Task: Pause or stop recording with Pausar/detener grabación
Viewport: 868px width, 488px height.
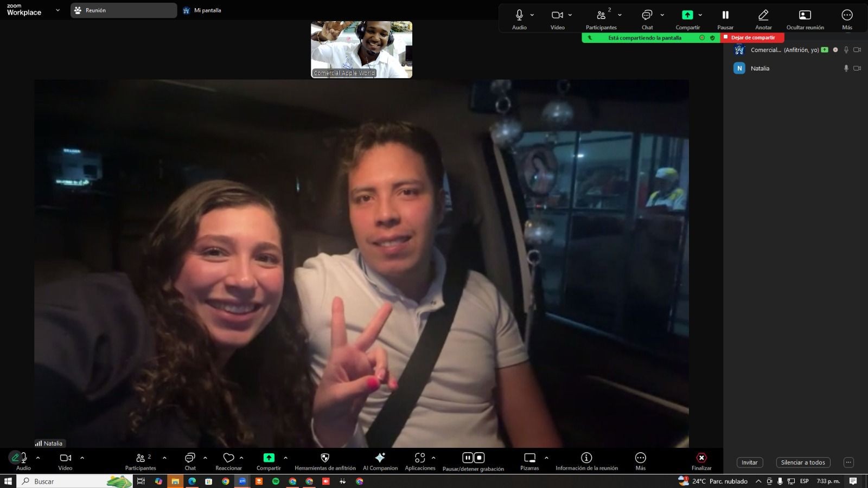Action: [473, 458]
